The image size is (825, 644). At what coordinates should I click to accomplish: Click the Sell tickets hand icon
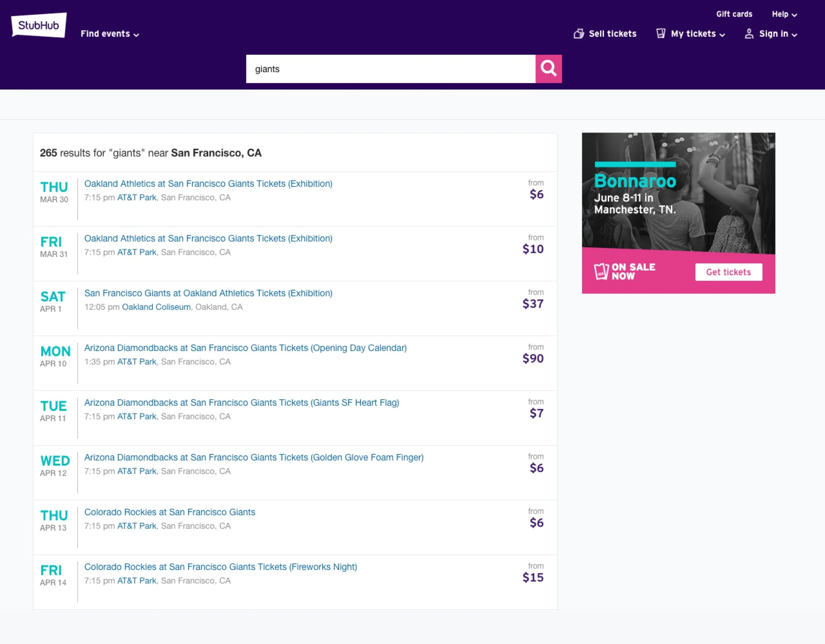tap(578, 34)
